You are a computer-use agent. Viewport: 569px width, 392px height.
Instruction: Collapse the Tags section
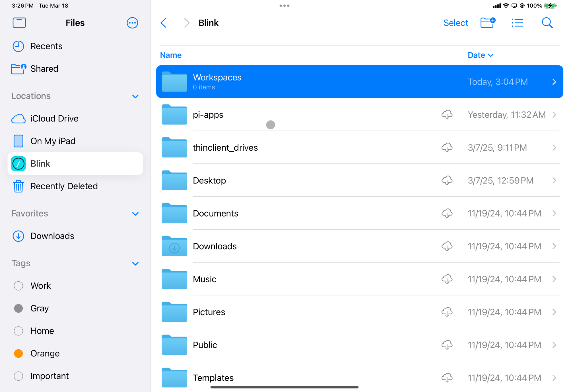pos(135,264)
